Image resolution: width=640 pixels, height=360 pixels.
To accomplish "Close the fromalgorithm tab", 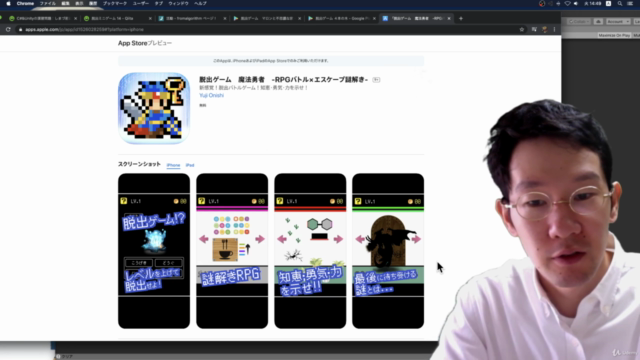I will coord(225,18).
